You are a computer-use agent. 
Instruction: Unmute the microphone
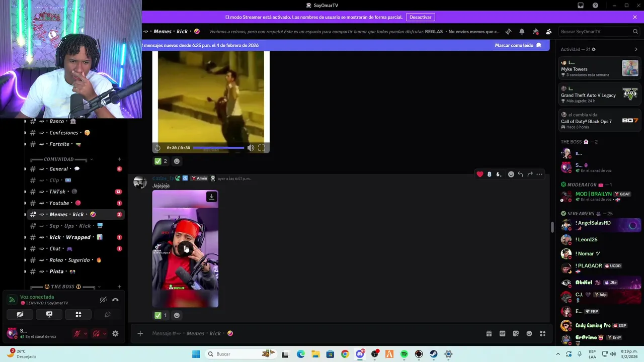pyautogui.click(x=77, y=333)
